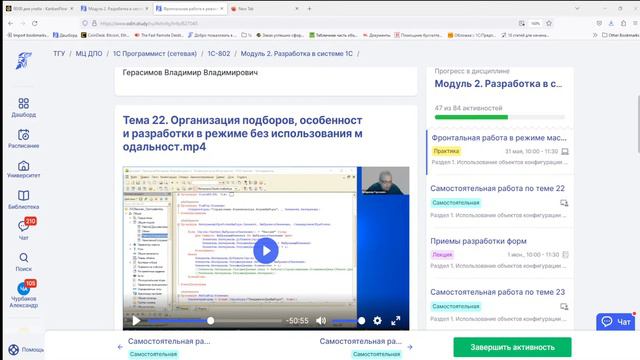Open Фронтальная работа в режиме мас... activity
This screenshot has width=640, height=360.
(x=499, y=138)
